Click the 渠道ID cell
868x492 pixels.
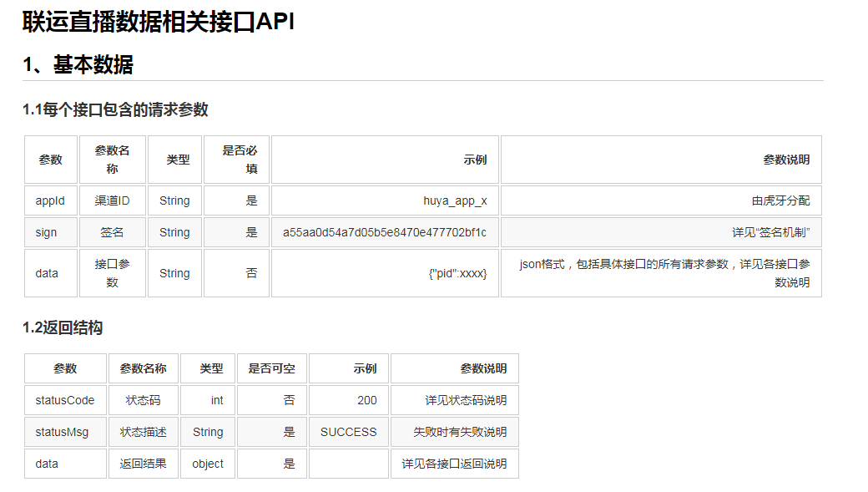coord(113,200)
